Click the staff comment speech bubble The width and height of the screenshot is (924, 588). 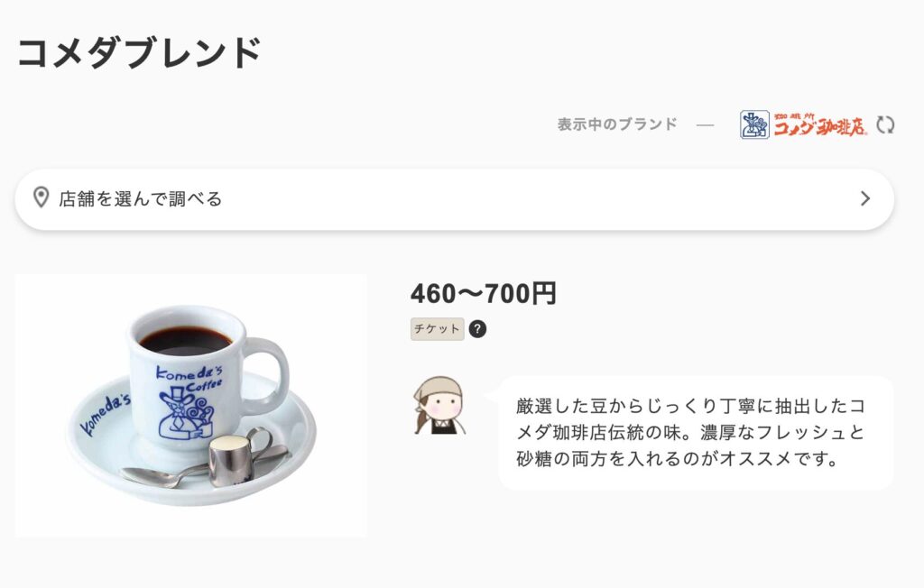point(696,433)
